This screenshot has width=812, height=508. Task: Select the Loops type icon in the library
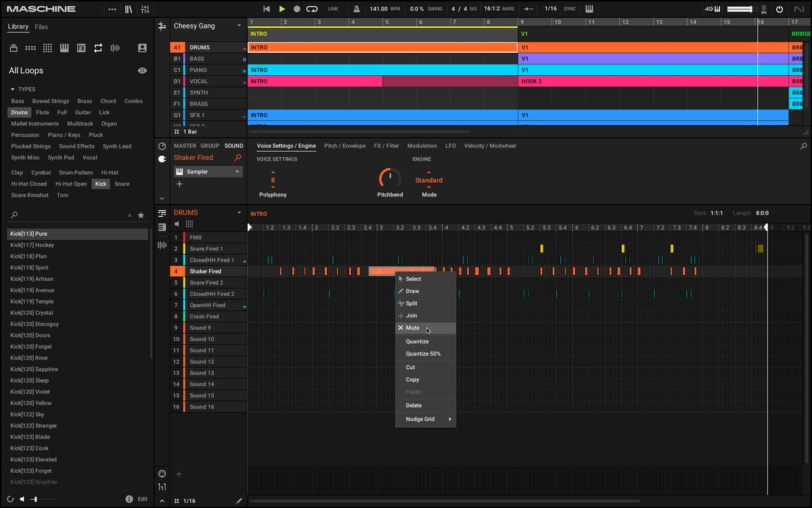pos(98,48)
